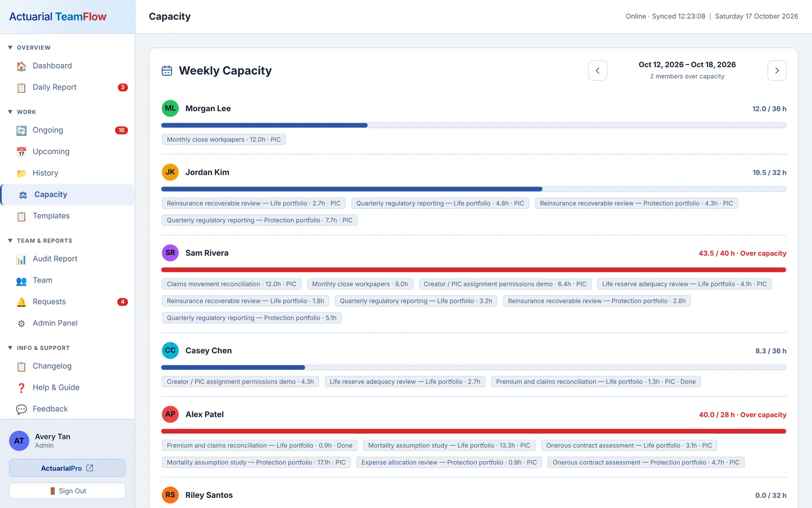Click the Capacity scale icon
Screen dimensions: 812x508
(x=23, y=195)
